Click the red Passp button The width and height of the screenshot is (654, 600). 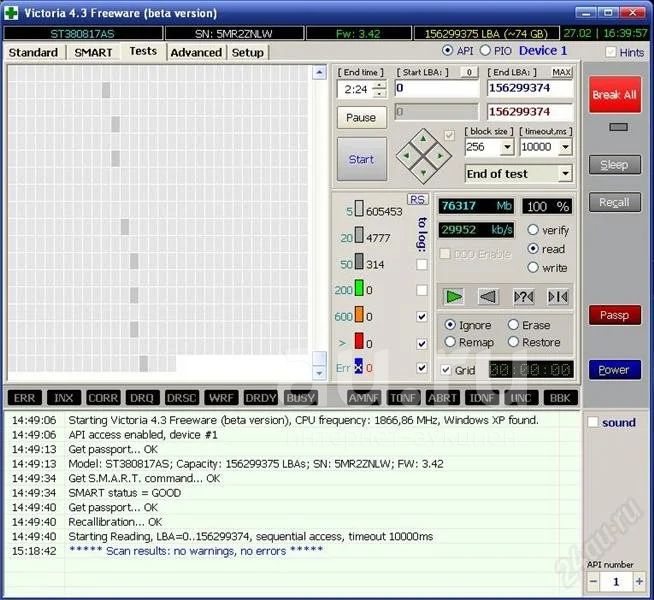[x=615, y=315]
